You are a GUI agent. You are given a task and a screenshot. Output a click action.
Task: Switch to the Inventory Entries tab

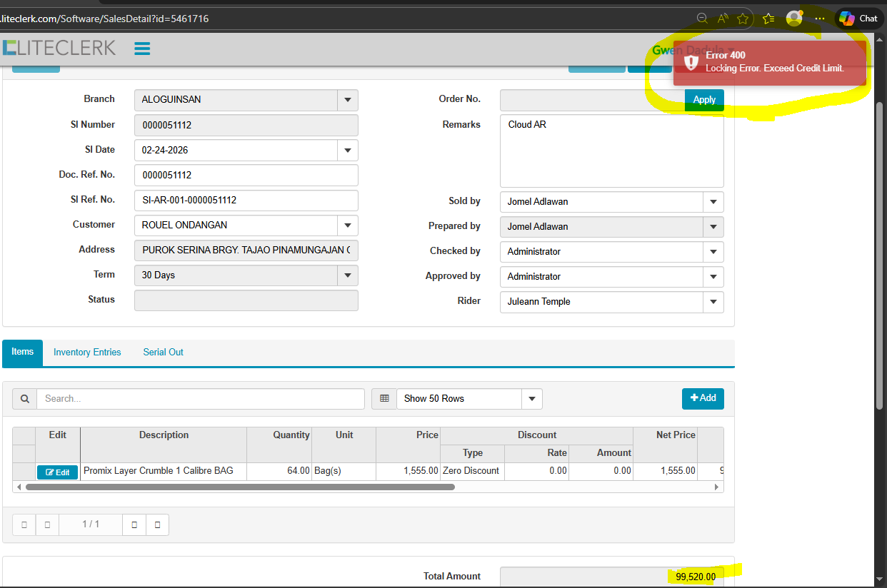tap(87, 353)
